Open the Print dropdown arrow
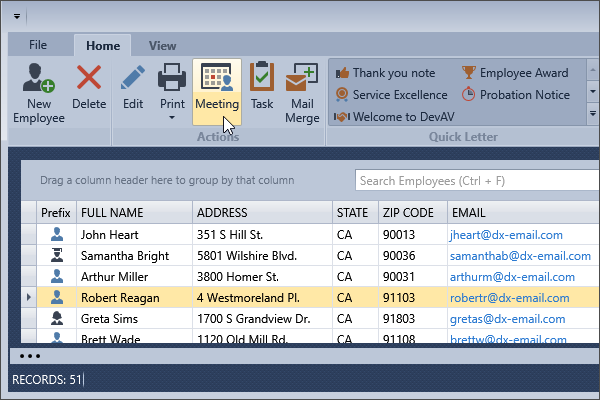The height and width of the screenshot is (400, 600). 172,118
